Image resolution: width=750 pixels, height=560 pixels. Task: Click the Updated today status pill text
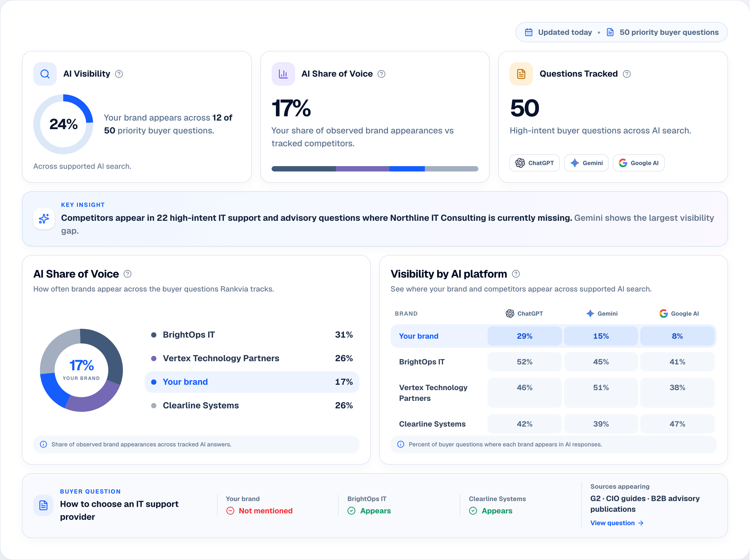click(x=565, y=32)
